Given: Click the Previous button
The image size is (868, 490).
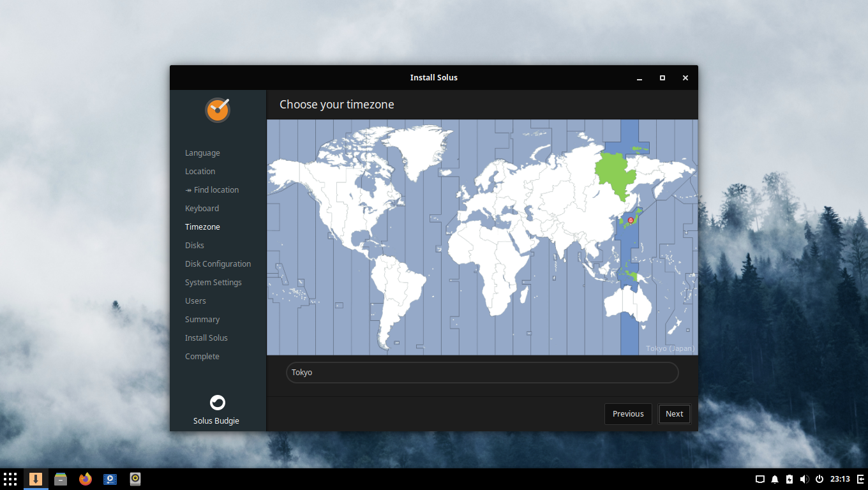Looking at the screenshot, I should pos(628,414).
